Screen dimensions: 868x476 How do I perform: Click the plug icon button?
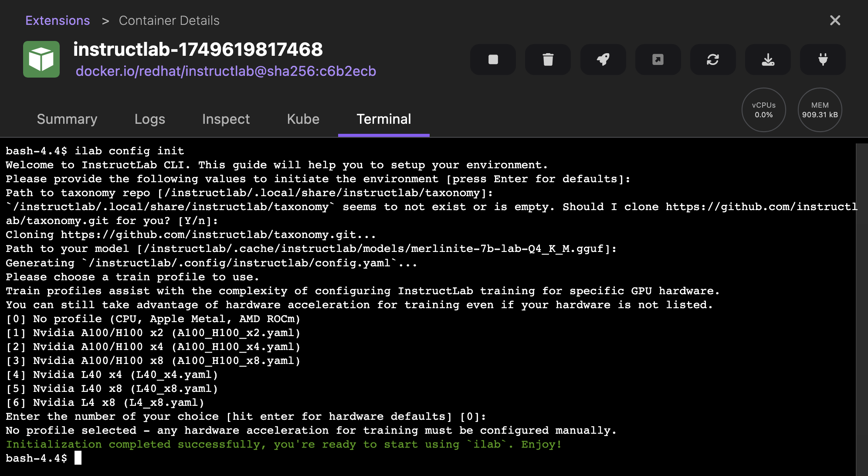(x=823, y=59)
